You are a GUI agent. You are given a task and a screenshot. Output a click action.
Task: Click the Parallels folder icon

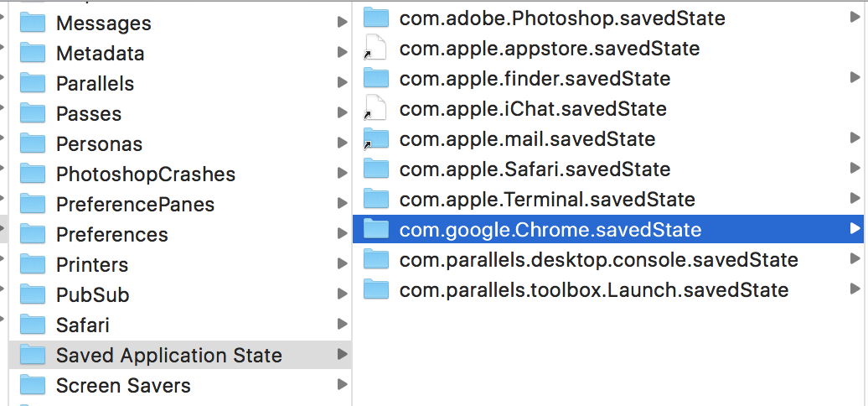(32, 83)
